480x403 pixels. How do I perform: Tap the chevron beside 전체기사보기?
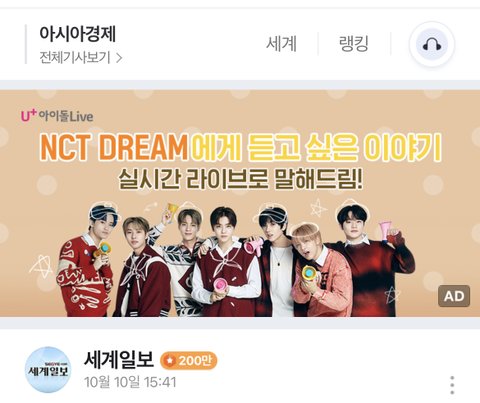pyautogui.click(x=119, y=58)
